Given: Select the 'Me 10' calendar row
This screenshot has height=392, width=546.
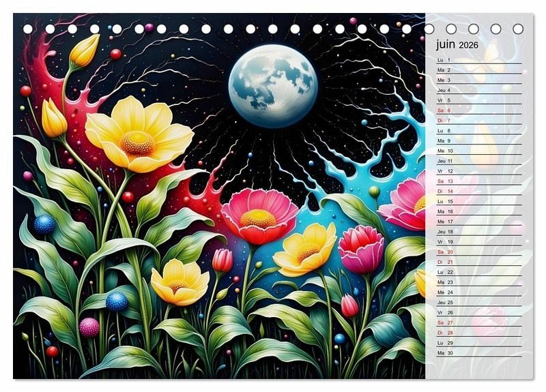Looking at the screenshot, I should (x=480, y=151).
